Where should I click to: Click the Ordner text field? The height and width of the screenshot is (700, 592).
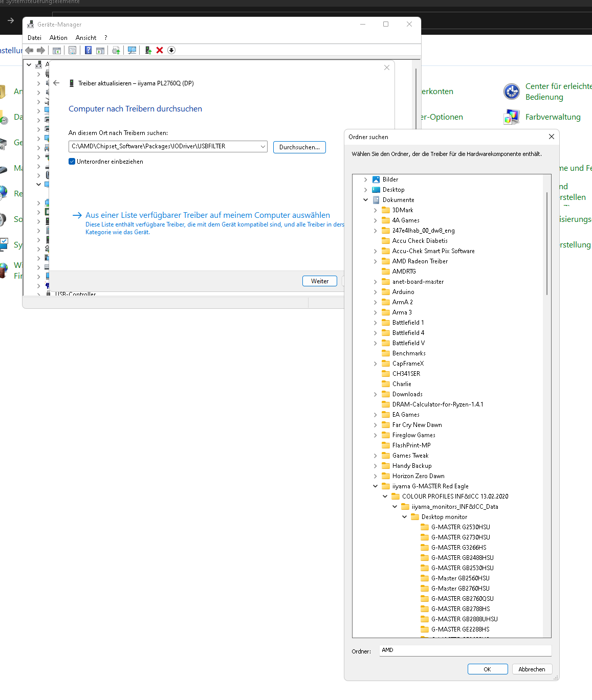tap(465, 650)
